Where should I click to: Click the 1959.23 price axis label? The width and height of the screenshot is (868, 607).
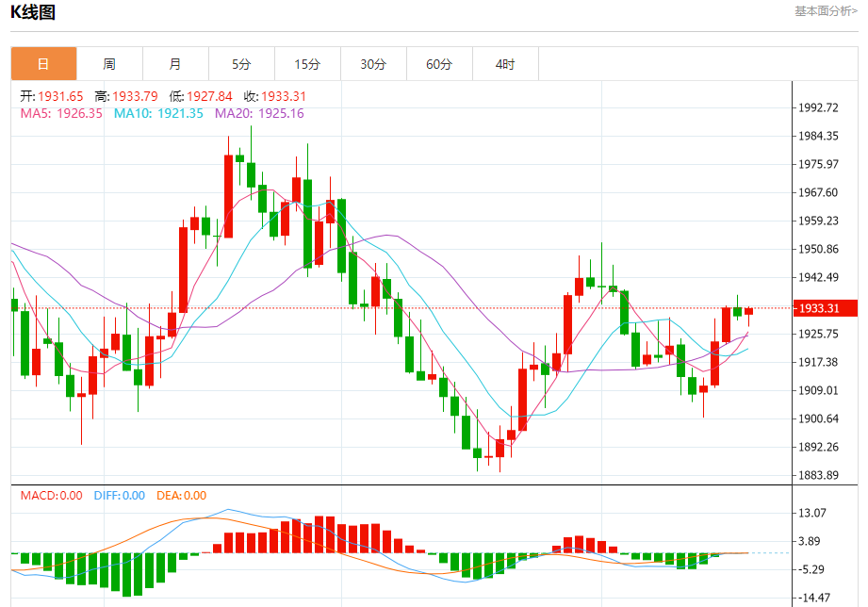tap(818, 221)
